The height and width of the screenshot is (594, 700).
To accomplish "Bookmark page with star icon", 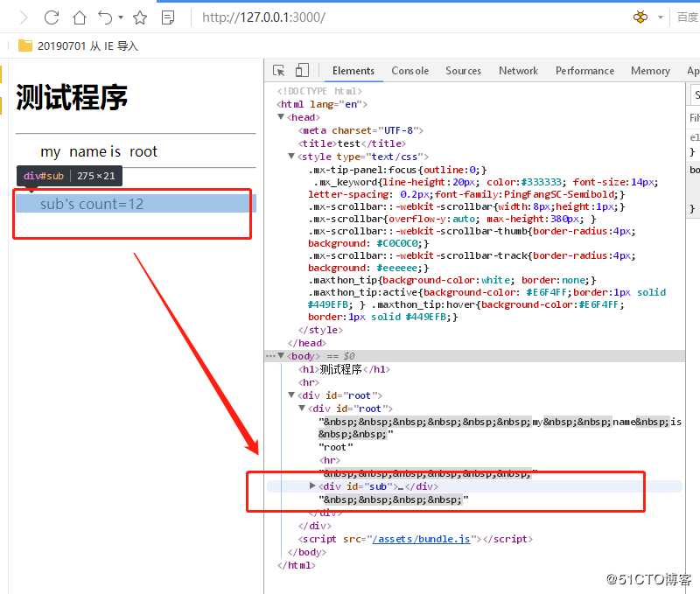I will (x=140, y=17).
